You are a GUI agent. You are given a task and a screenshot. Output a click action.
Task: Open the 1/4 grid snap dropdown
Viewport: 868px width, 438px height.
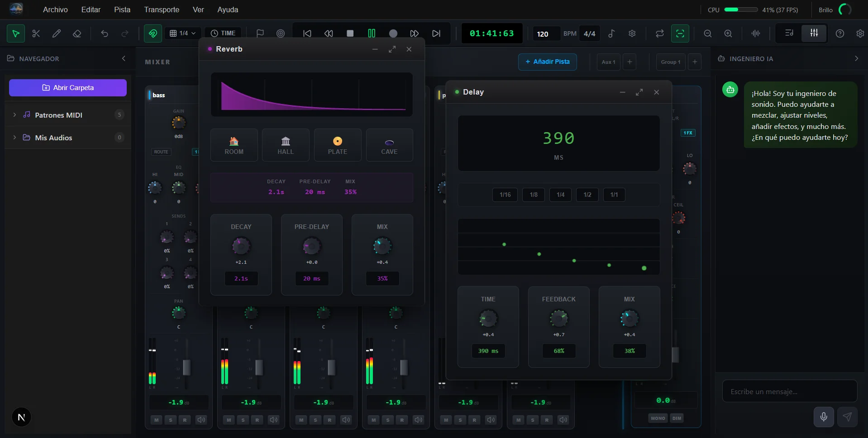coord(183,33)
